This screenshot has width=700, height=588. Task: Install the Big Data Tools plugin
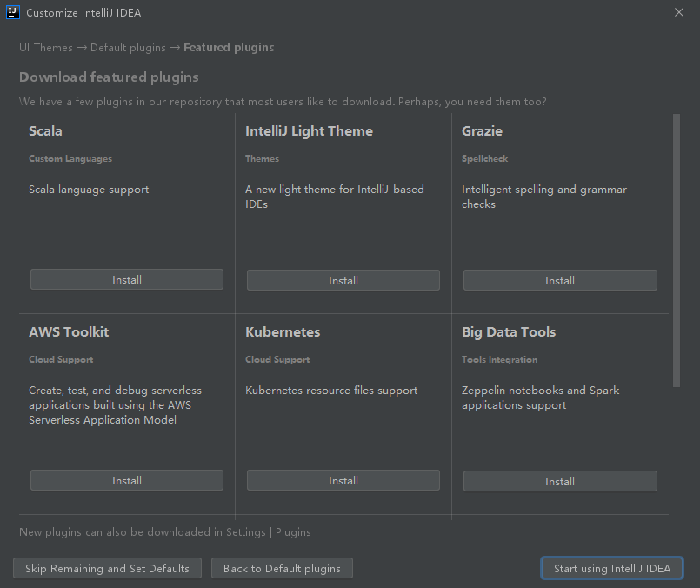coord(560,481)
